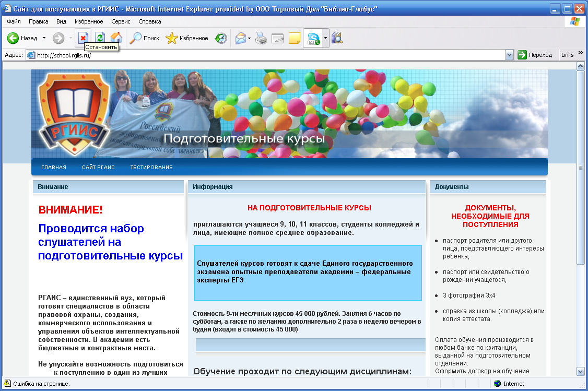
Task: Click the Mail envelope toolbar icon
Action: 240,38
